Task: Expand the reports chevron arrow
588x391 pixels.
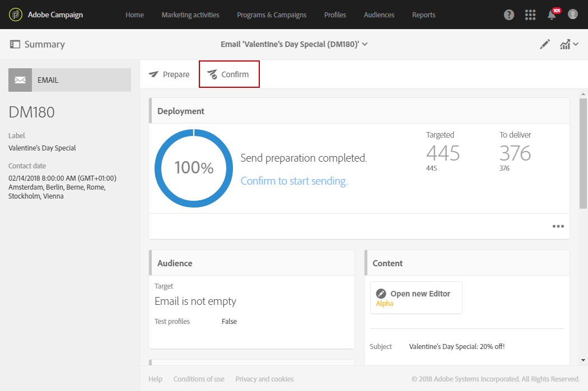Action: pyautogui.click(x=576, y=44)
